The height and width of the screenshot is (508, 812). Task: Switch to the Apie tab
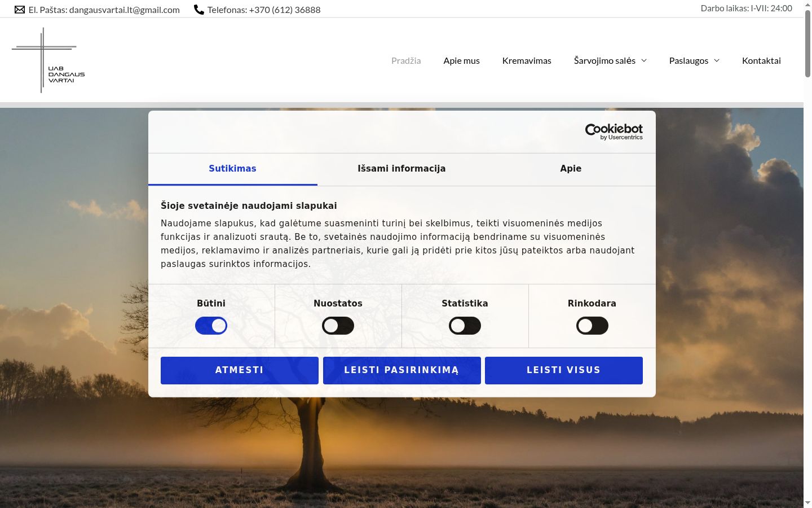point(571,169)
